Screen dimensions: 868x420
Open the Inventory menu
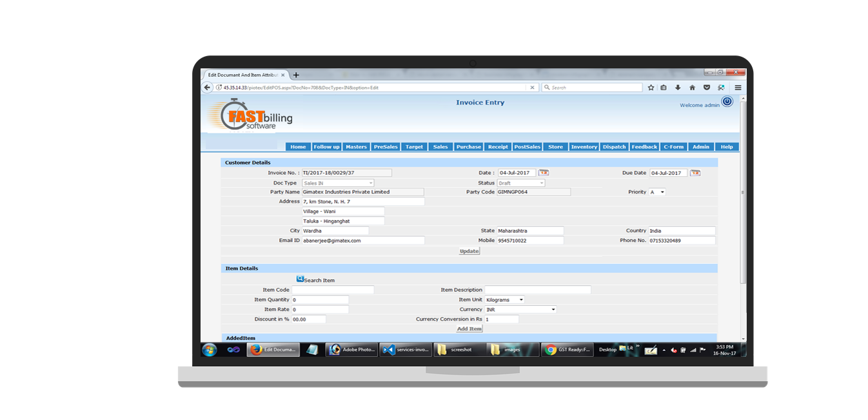(x=584, y=147)
